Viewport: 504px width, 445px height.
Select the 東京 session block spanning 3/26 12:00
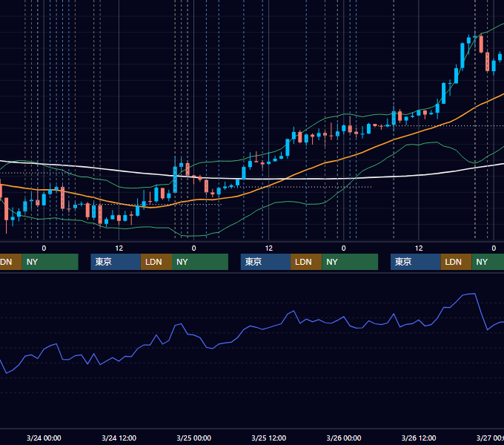point(416,262)
